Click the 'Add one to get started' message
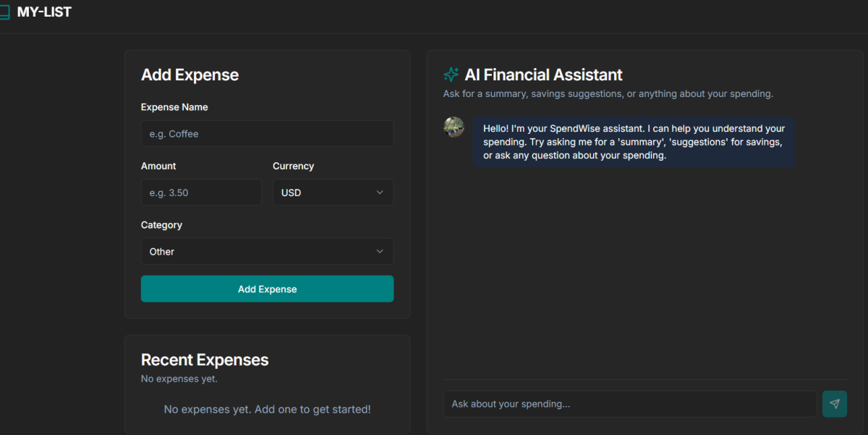Image resolution: width=868 pixels, height=435 pixels. [x=267, y=410]
